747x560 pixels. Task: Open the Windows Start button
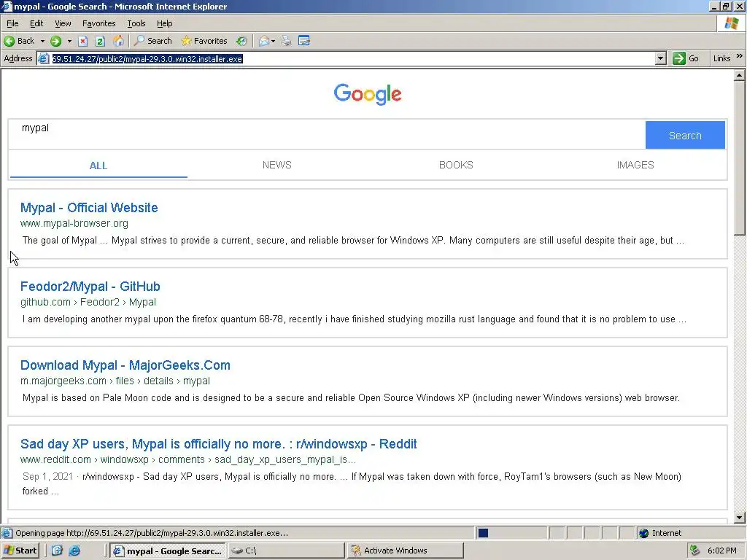click(20, 551)
